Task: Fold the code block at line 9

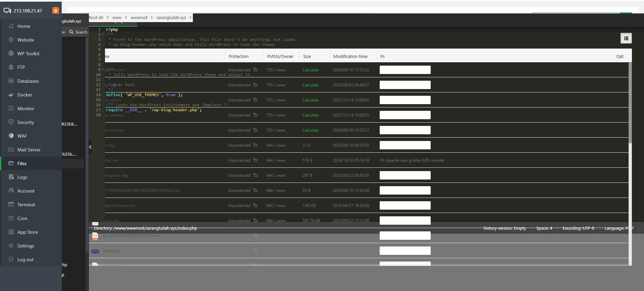Action: 103,70
